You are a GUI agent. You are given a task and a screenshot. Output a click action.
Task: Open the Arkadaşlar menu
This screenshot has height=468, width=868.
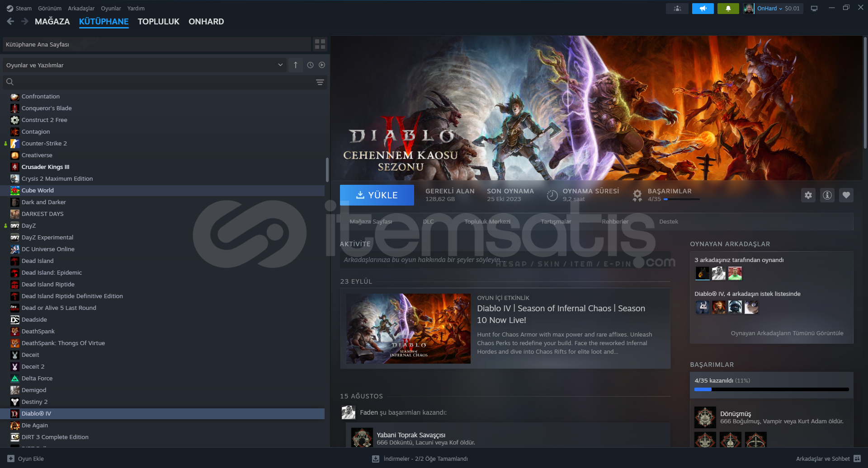coord(81,9)
